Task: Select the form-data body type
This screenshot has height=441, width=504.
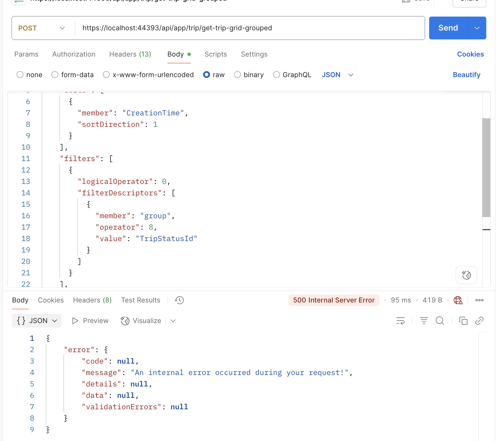Action: (x=55, y=75)
